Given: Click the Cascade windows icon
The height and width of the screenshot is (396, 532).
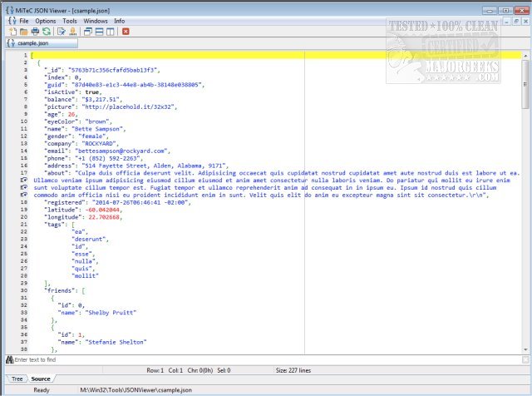Looking at the screenshot, I should click(x=87, y=31).
